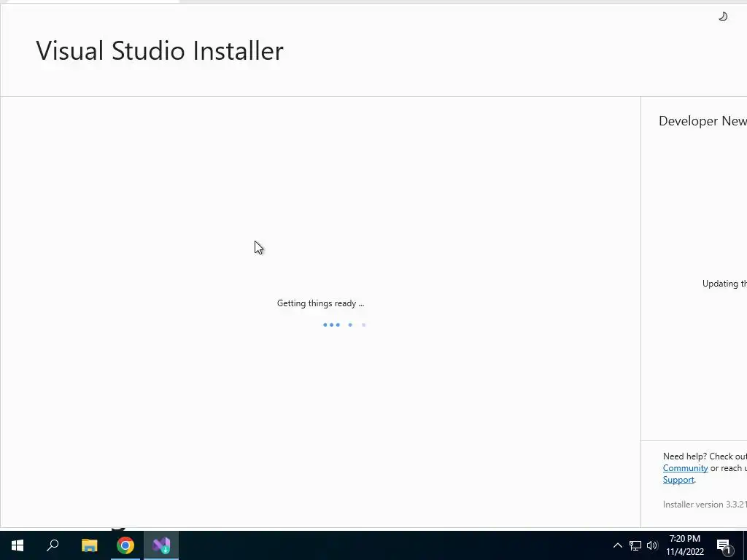Follow the Community help link
The height and width of the screenshot is (560, 747).
pyautogui.click(x=685, y=468)
